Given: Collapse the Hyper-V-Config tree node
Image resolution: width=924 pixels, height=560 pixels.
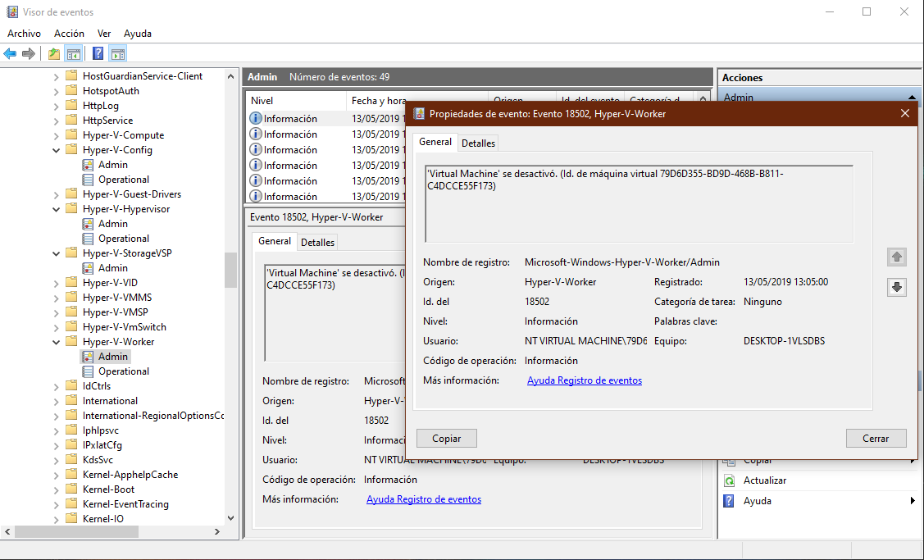Looking at the screenshot, I should (56, 150).
